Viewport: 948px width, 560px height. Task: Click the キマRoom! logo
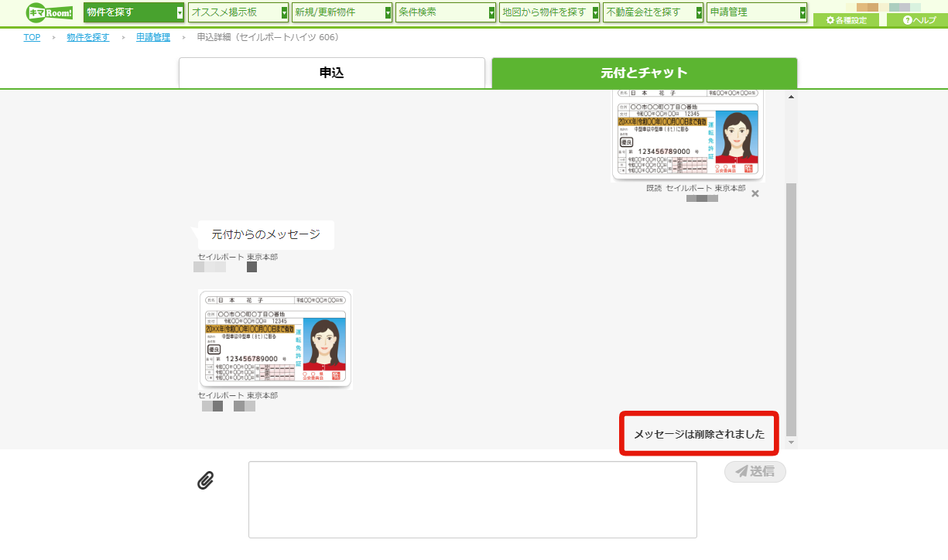click(x=50, y=12)
